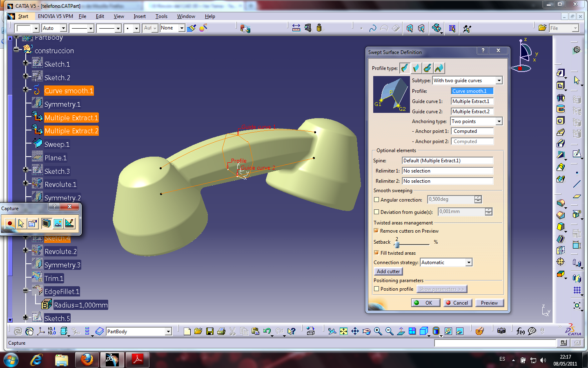Open the Start menu in CATIA
Viewport: 588px width, 368px height.
tap(23, 16)
